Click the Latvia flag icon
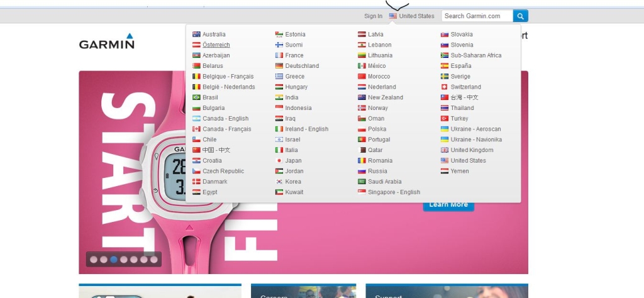644x298 pixels. click(x=362, y=35)
